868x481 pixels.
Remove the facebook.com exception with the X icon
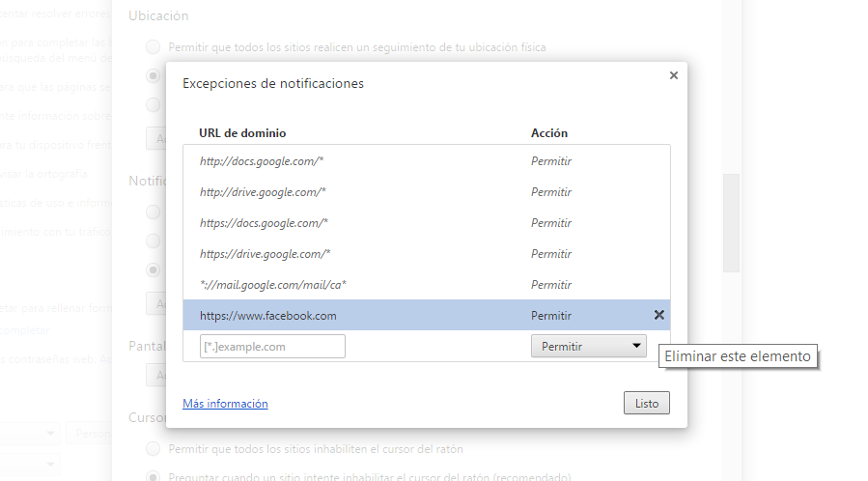click(658, 315)
